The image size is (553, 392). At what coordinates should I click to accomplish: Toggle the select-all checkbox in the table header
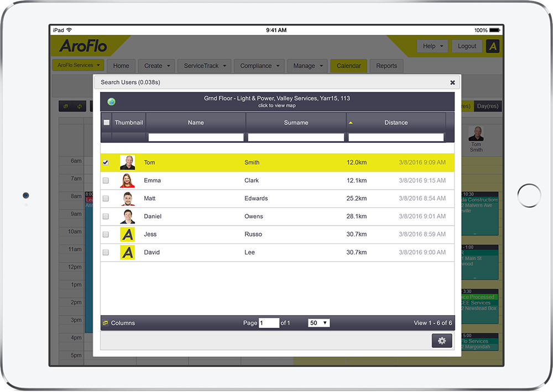pyautogui.click(x=107, y=122)
